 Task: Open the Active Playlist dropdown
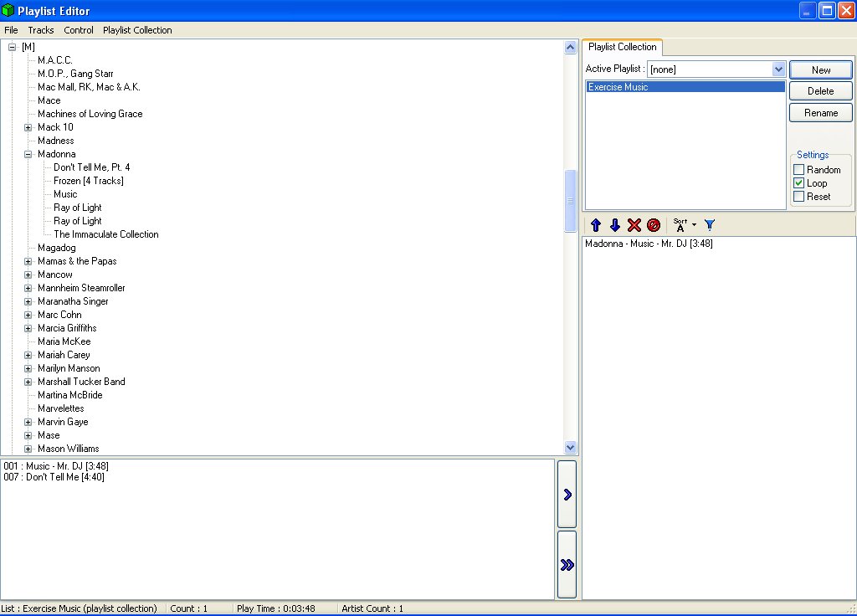(778, 69)
